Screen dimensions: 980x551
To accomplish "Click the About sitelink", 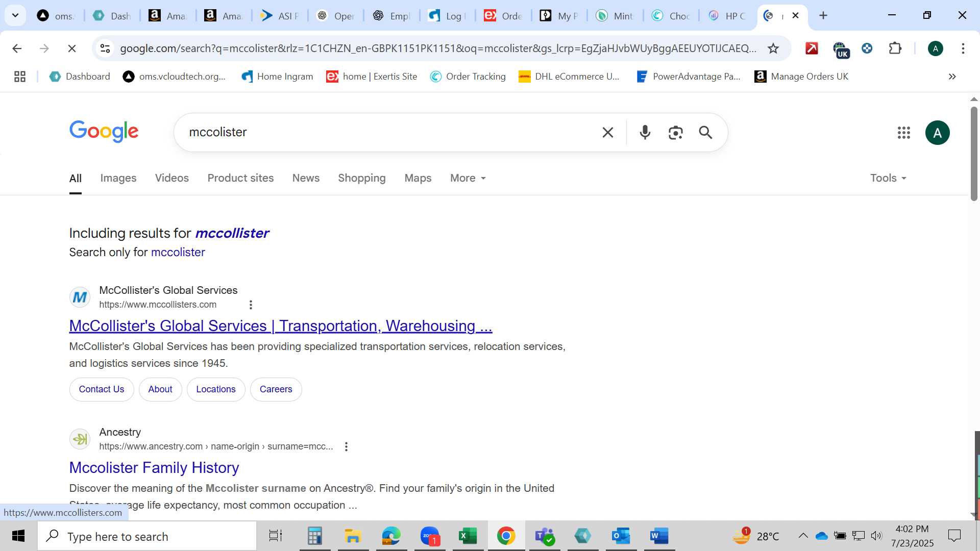I will (x=160, y=390).
